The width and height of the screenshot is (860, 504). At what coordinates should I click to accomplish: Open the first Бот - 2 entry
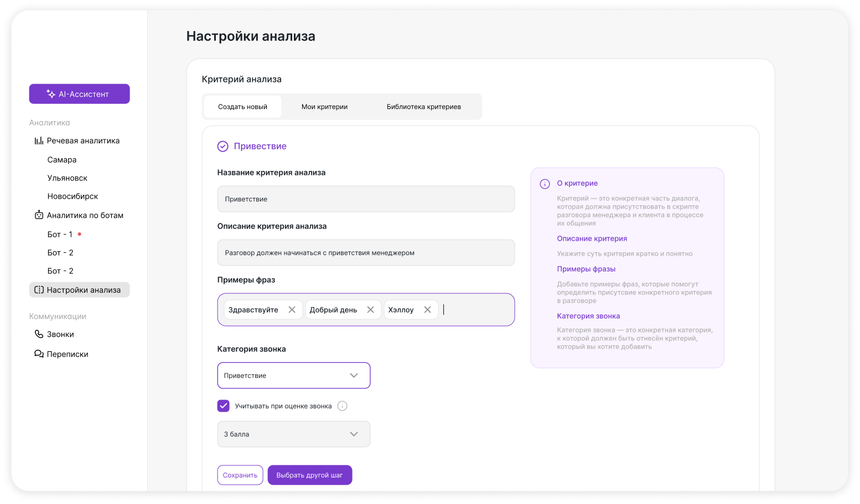tap(60, 253)
